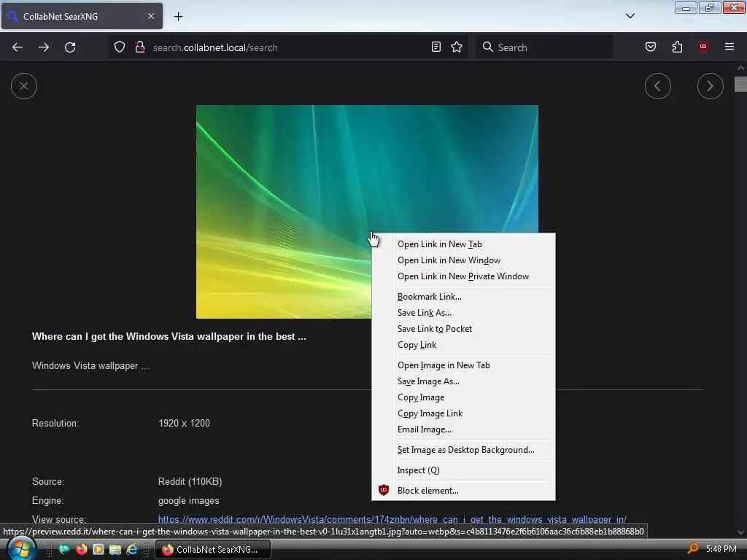
Task: Reload the current page
Action: click(x=70, y=47)
